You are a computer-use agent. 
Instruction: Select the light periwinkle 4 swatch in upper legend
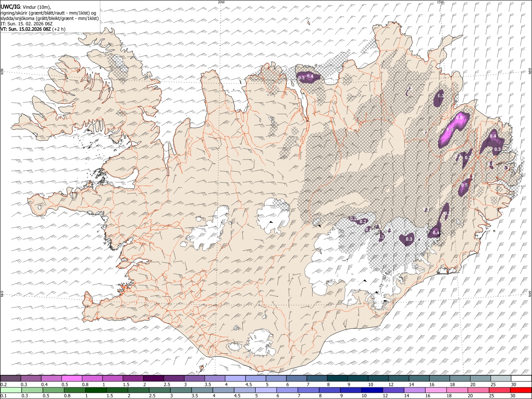235,379
